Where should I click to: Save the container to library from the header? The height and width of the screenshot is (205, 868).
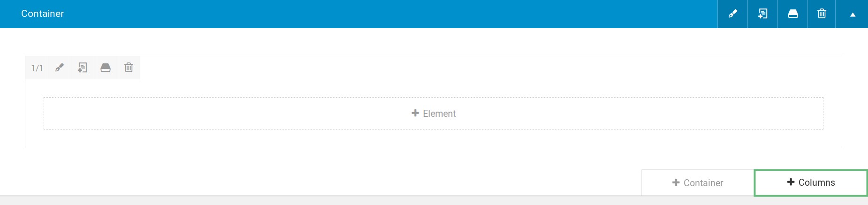pyautogui.click(x=792, y=14)
